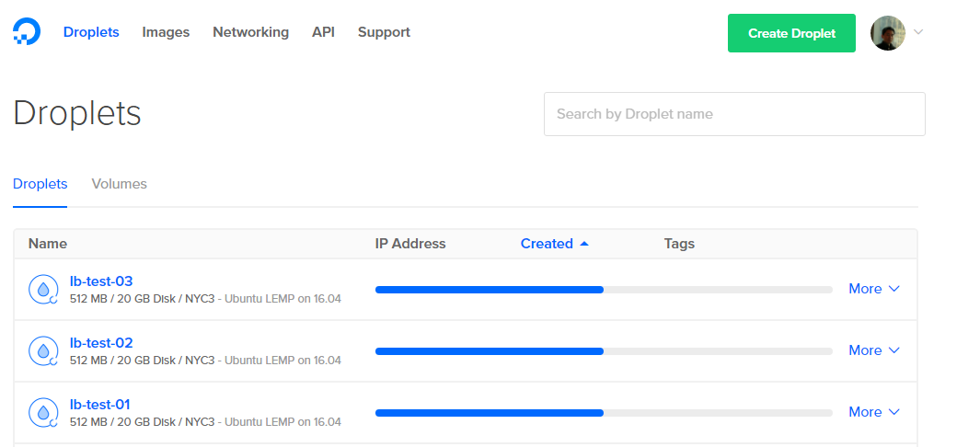The height and width of the screenshot is (447, 980).
Task: Click the large Droplets page heading
Action: [77, 114]
